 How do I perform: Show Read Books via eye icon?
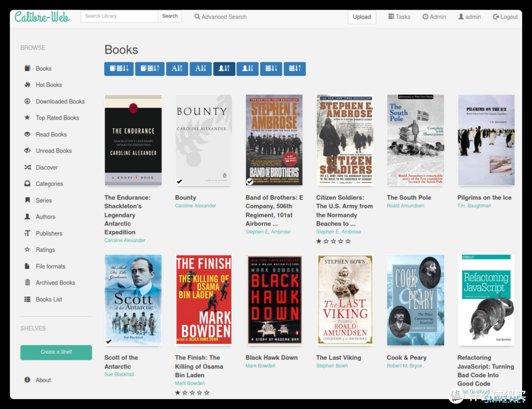28,134
